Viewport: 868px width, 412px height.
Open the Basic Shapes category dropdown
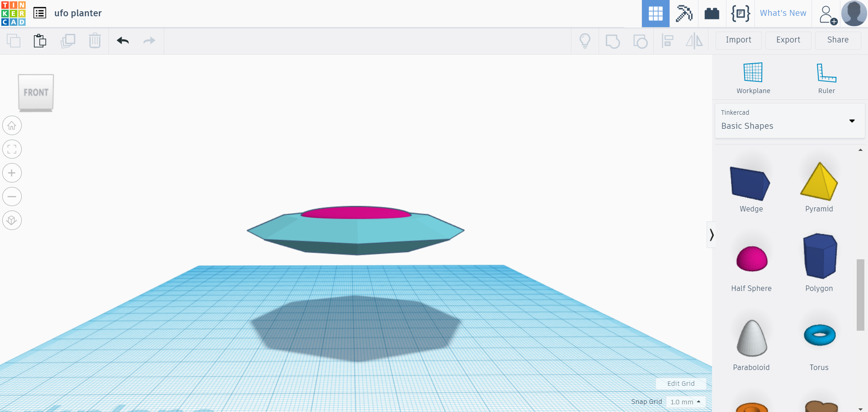pos(790,121)
